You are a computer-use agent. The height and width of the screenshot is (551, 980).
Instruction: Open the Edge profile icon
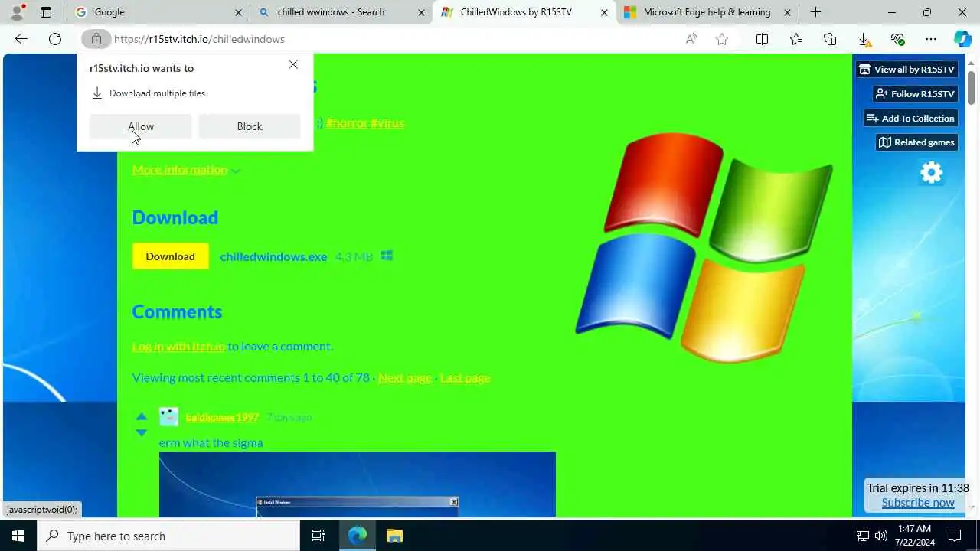pos(17,12)
